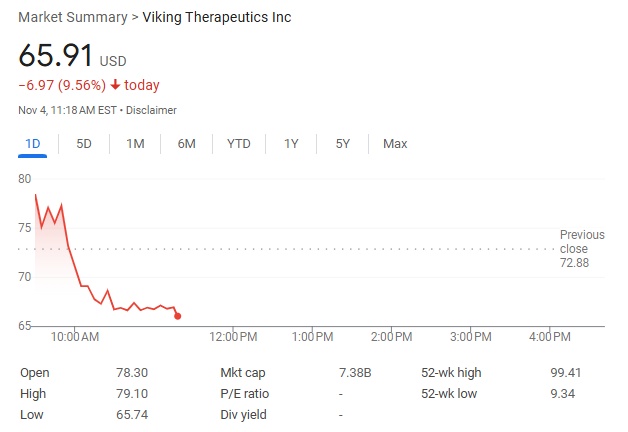The width and height of the screenshot is (628, 432).
Task: Click the 65.91 stock price
Action: (55, 56)
